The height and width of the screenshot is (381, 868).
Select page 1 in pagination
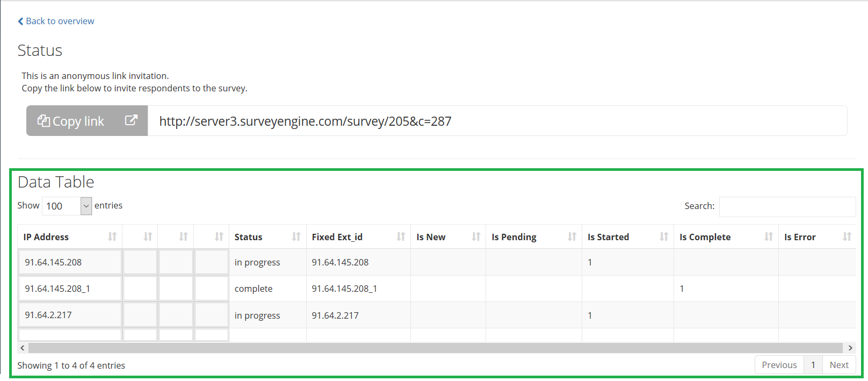click(x=813, y=365)
